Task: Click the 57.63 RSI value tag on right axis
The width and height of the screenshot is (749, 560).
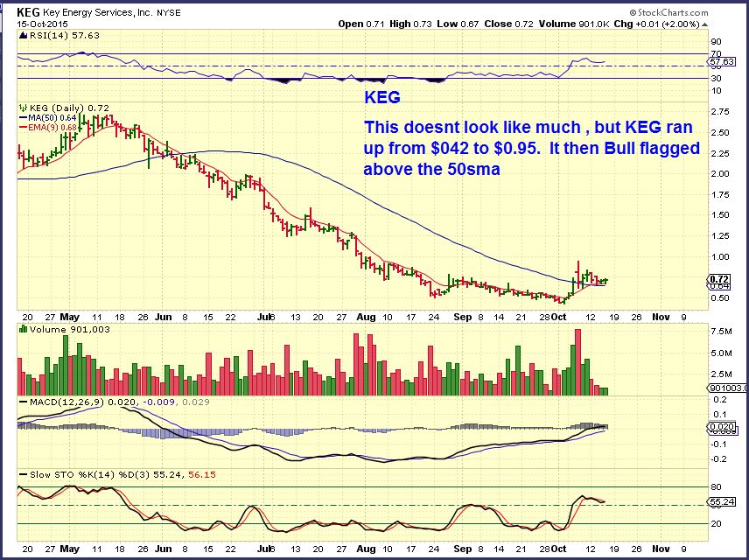Action: pyautogui.click(x=721, y=61)
